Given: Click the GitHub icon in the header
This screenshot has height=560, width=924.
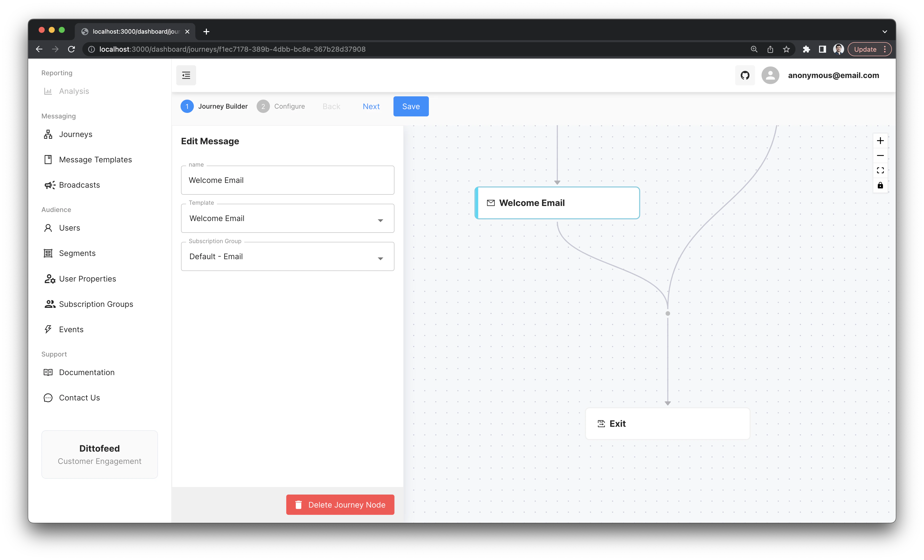Looking at the screenshot, I should pos(745,75).
